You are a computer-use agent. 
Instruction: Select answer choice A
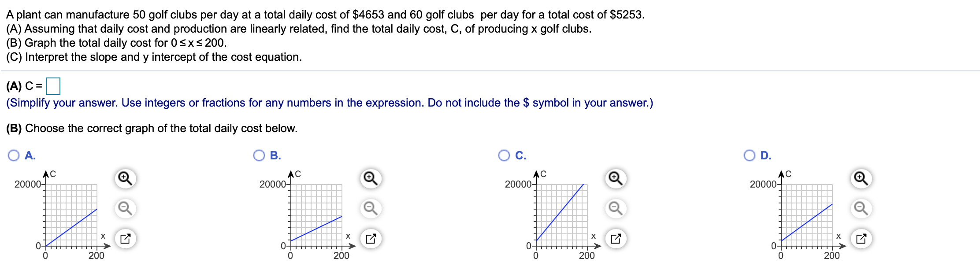[14, 155]
